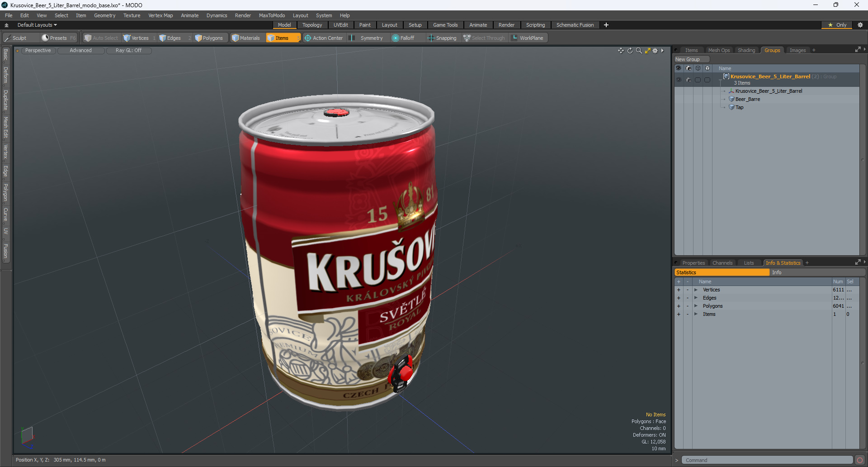Image resolution: width=868 pixels, height=467 pixels.
Task: Switch to the Channels tab
Action: (x=722, y=263)
